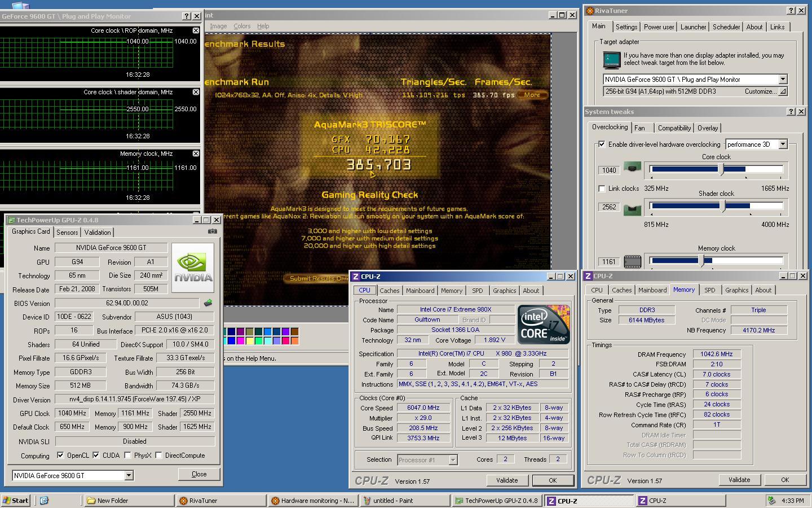Pick the magenta color swatch in Paint palette
This screenshot has height=508, width=812.
click(x=240, y=341)
